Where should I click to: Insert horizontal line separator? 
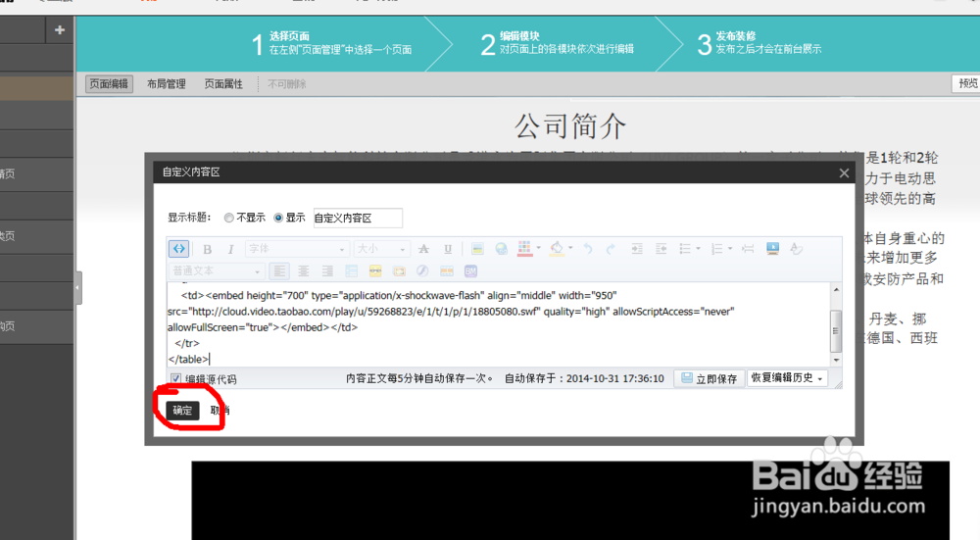point(748,249)
